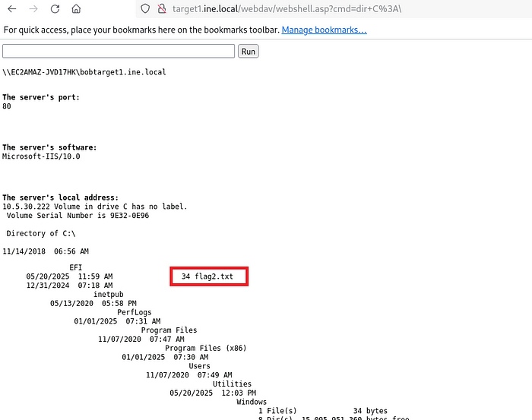Select the Microsoft-IIS/10.0 text
This screenshot has height=420, width=532.
[41, 156]
